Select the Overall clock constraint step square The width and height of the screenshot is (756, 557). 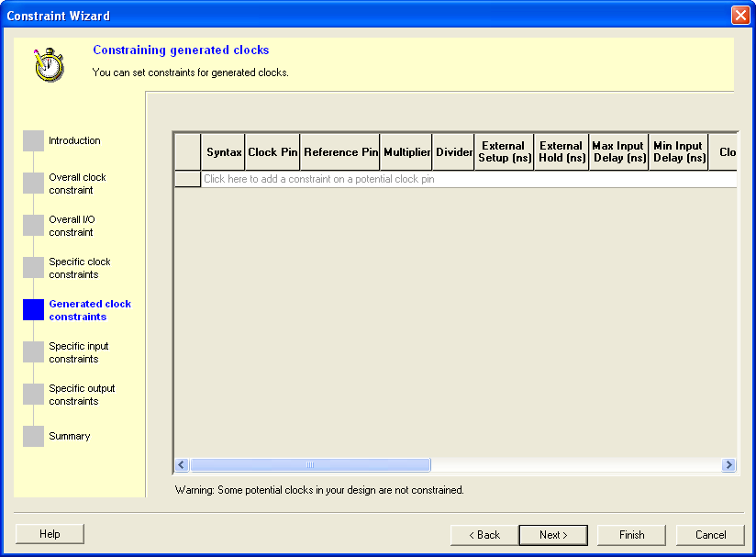(33, 184)
